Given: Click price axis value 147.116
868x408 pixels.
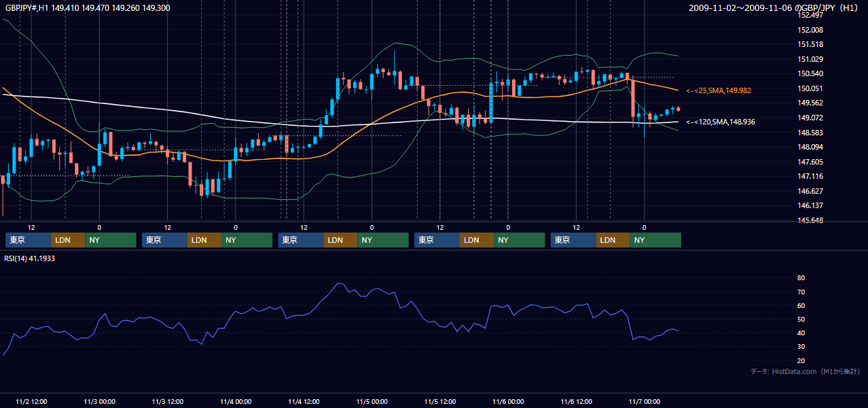Looking at the screenshot, I should coord(810,176).
